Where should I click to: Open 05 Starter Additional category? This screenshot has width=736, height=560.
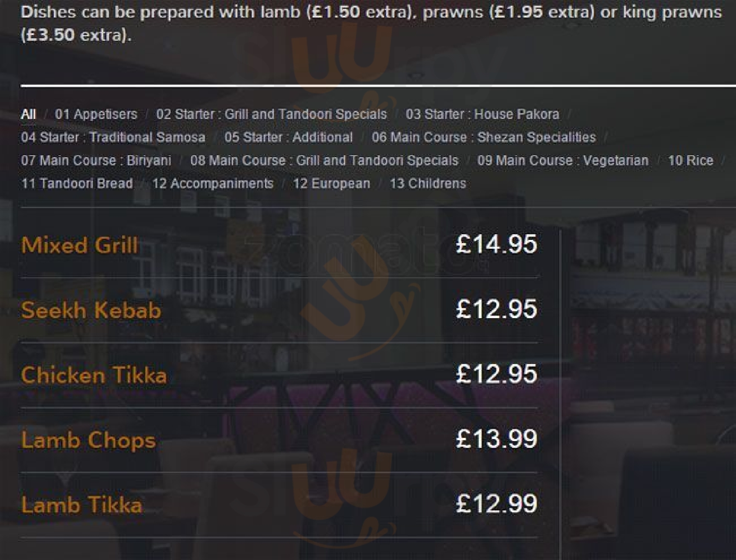[x=289, y=137]
